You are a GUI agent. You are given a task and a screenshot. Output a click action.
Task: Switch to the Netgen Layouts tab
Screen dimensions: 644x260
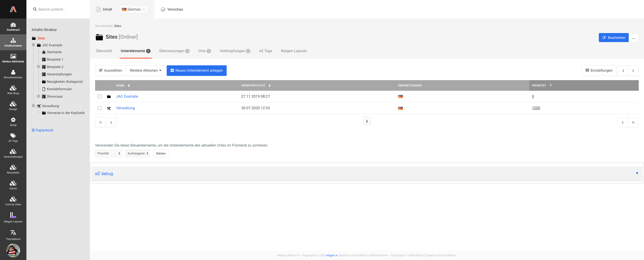294,51
